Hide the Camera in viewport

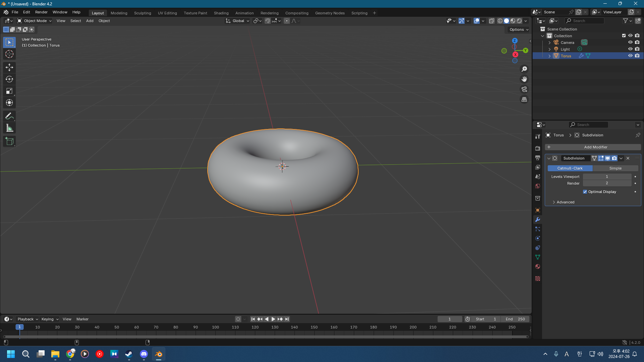click(x=630, y=42)
